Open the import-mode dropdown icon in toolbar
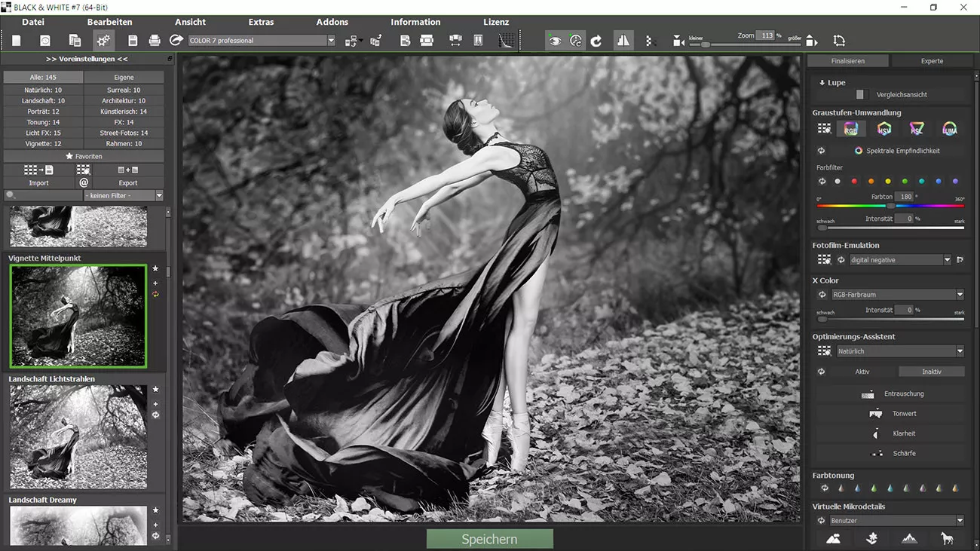 (352, 41)
